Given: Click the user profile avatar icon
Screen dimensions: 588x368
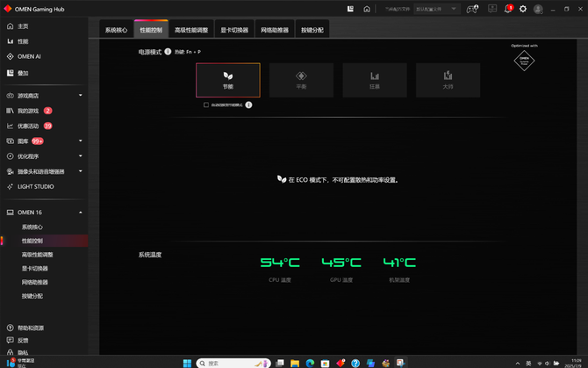Looking at the screenshot, I should pos(539,9).
